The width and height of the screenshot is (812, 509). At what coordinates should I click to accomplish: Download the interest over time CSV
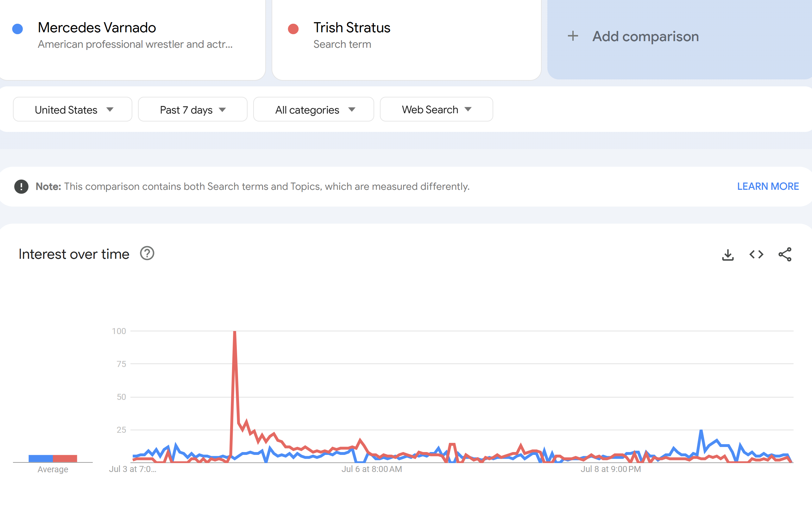click(728, 254)
